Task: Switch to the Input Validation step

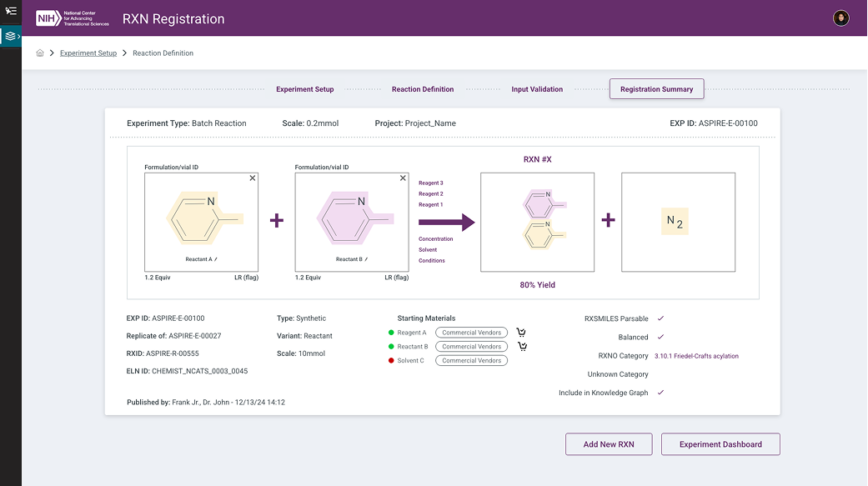Action: click(x=537, y=89)
